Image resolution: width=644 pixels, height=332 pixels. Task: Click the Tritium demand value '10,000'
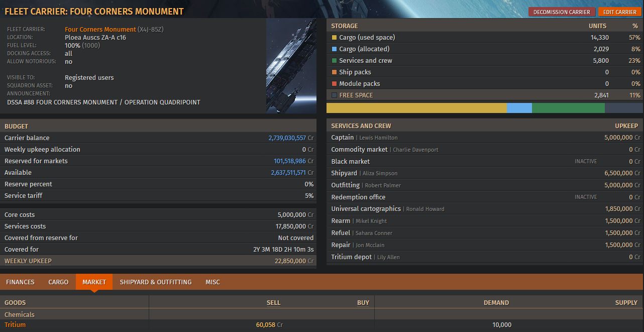click(x=502, y=325)
